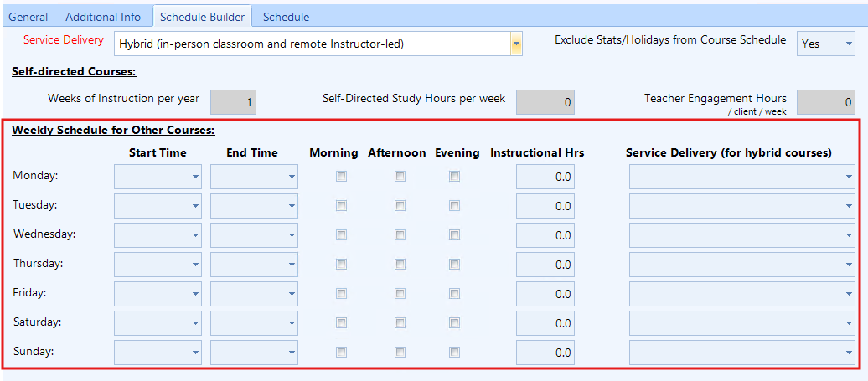Check Wednesday Afternoon checkbox
This screenshot has width=868, height=381.
click(400, 235)
